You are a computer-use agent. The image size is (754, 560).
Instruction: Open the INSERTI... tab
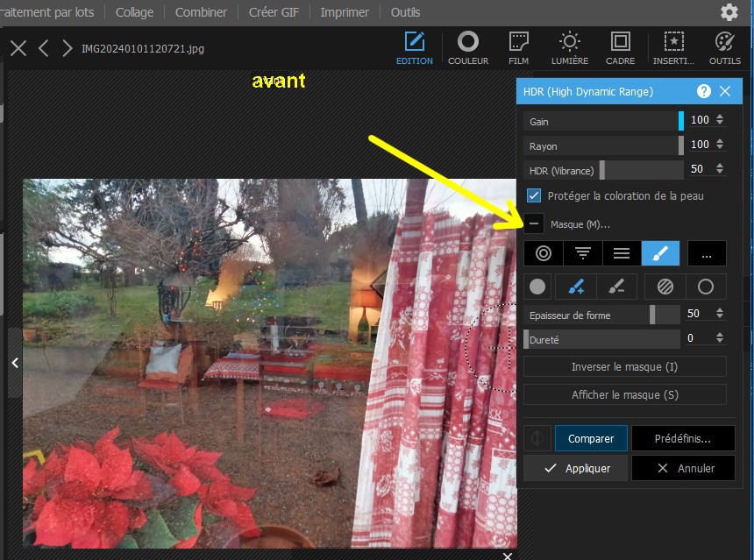[673, 48]
